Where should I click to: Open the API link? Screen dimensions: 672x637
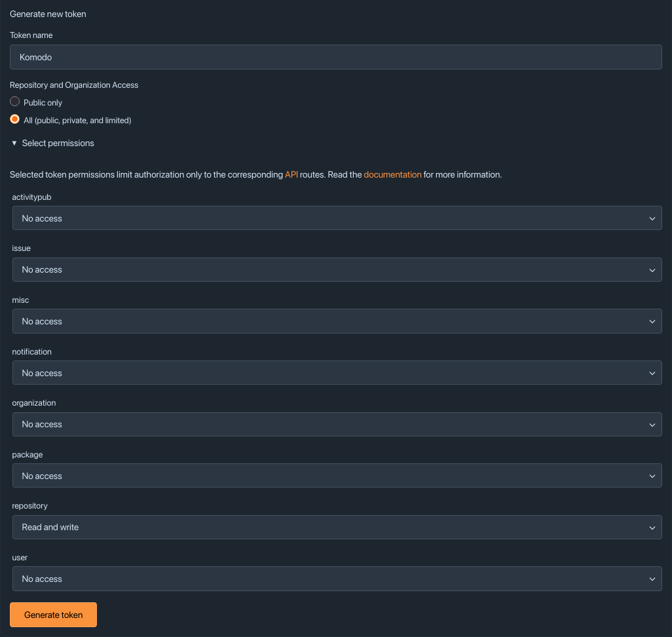click(x=291, y=174)
